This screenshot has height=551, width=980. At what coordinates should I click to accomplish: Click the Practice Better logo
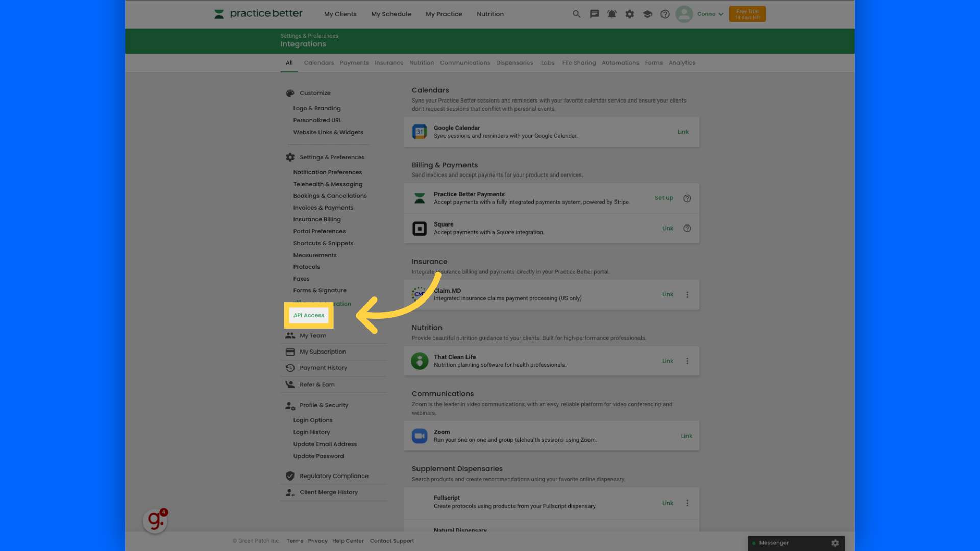coord(258,14)
